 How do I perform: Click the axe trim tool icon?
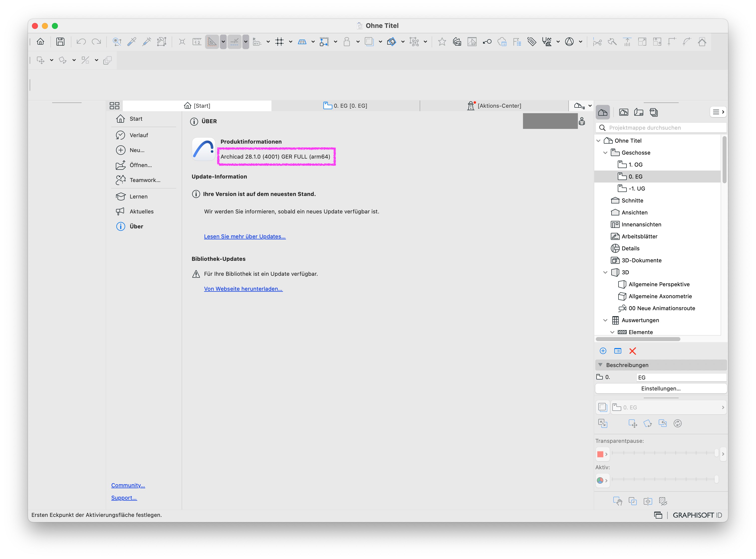(612, 42)
